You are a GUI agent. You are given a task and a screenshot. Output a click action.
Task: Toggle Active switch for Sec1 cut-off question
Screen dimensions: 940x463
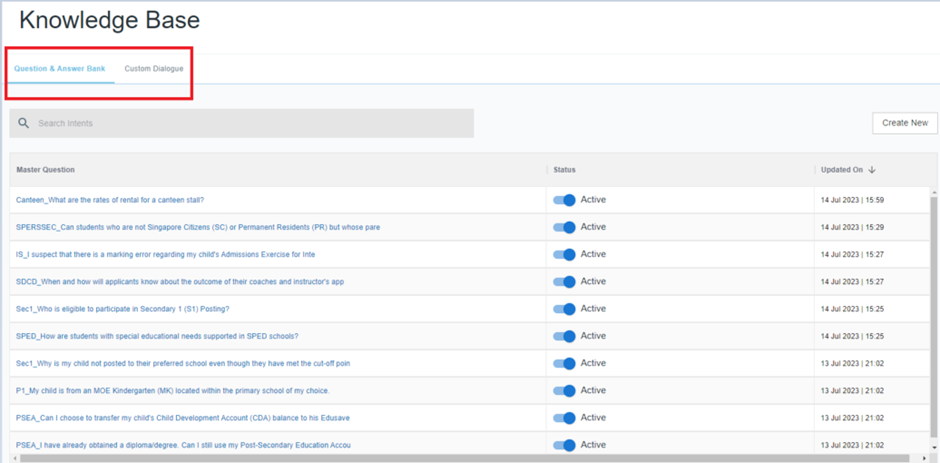[x=564, y=363]
